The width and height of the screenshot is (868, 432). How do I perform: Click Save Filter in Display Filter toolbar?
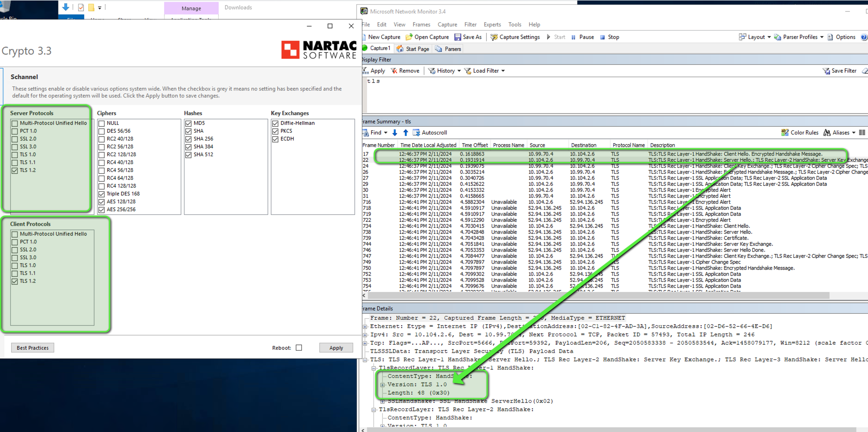click(839, 71)
